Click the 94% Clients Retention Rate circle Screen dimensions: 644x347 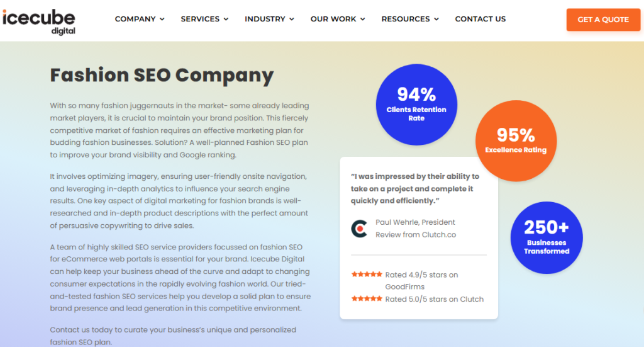(x=416, y=105)
